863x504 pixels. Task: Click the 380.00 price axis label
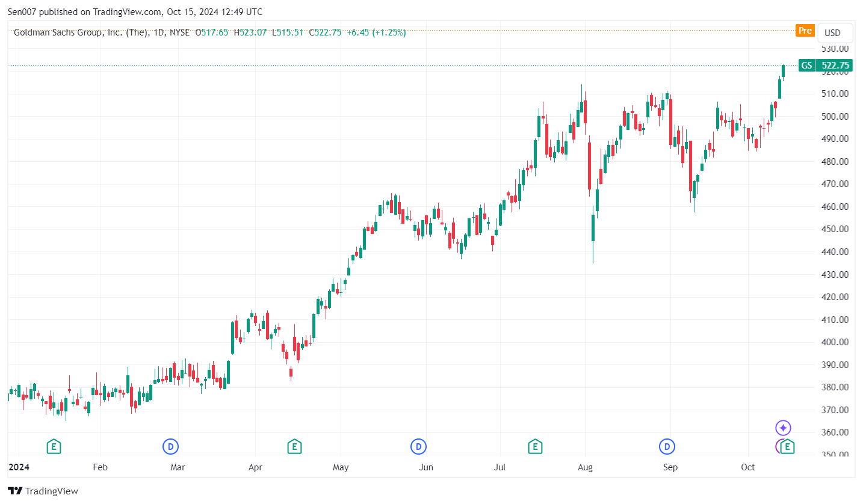click(835, 387)
